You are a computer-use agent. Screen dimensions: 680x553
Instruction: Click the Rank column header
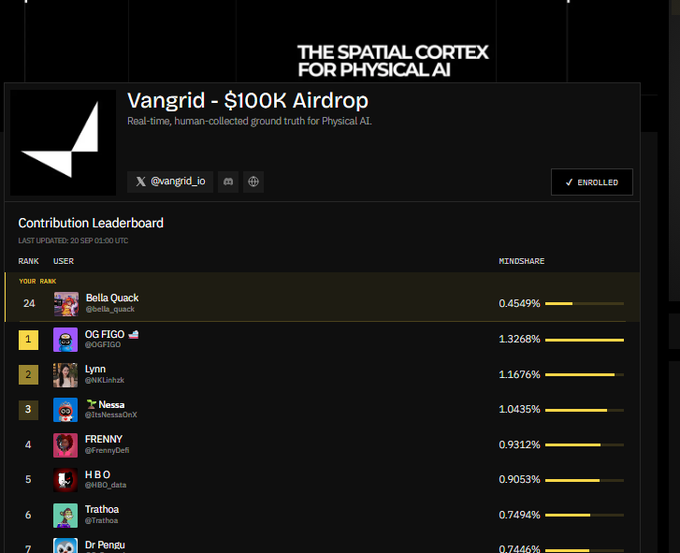click(29, 261)
